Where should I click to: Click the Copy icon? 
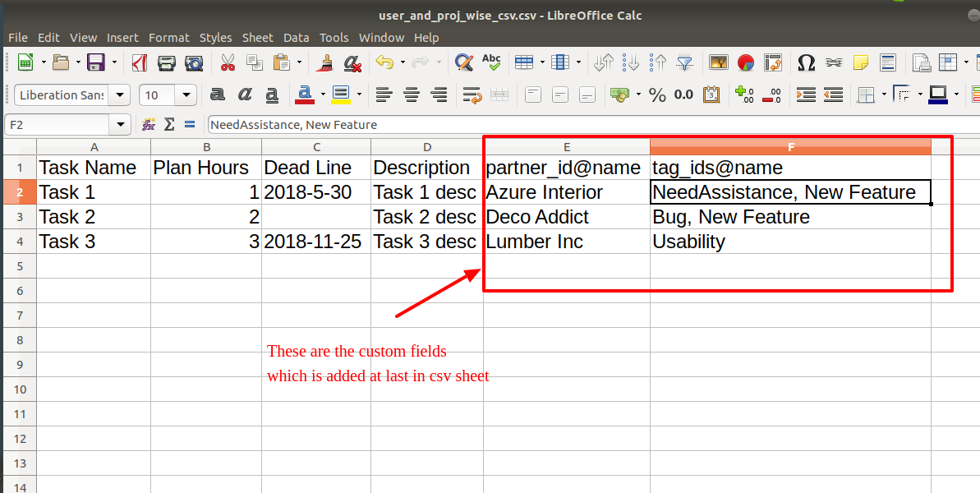255,62
